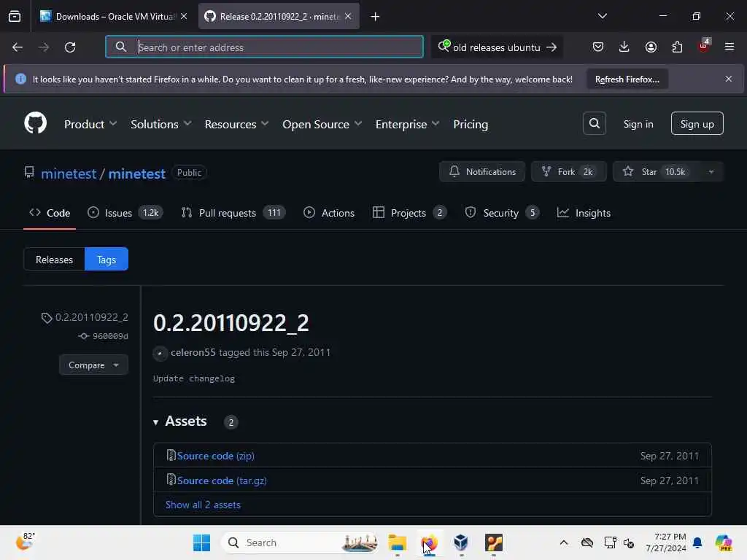Collapse the Assets section triangle

point(156,422)
